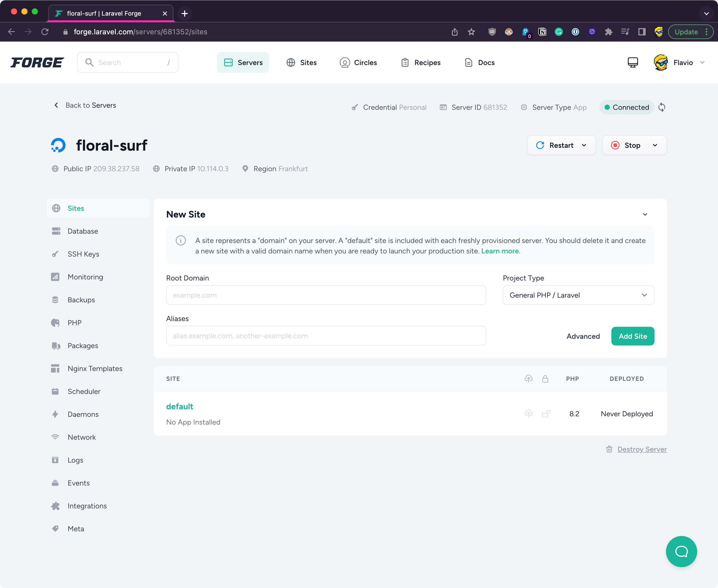
Task: Click the server refresh status icon
Action: pos(662,107)
